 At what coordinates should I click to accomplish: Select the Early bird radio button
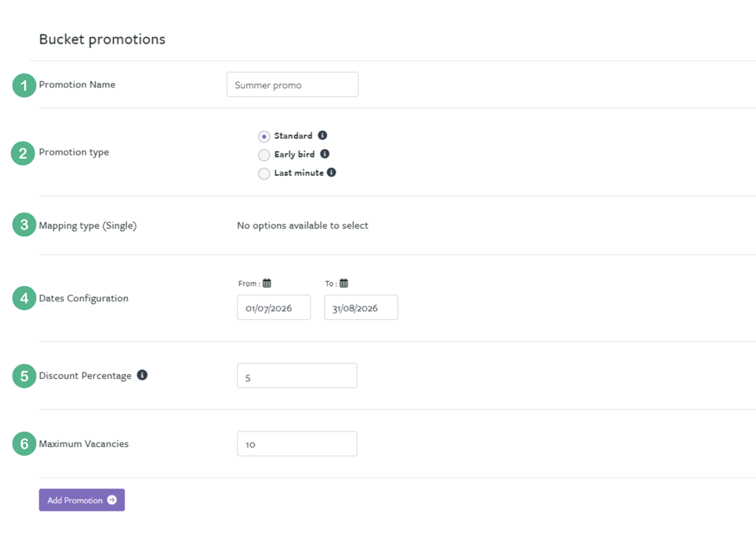264,155
